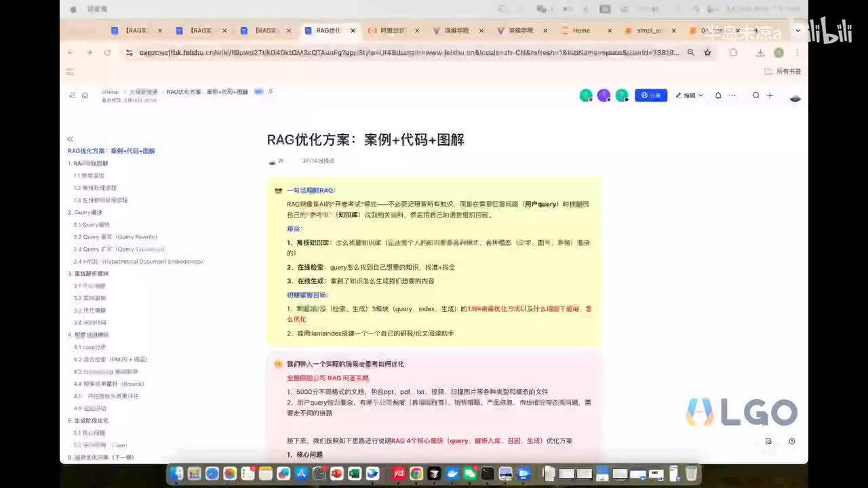Open outline item 2.2 Query Rewrite
The width and height of the screenshot is (868, 488).
[115, 237]
